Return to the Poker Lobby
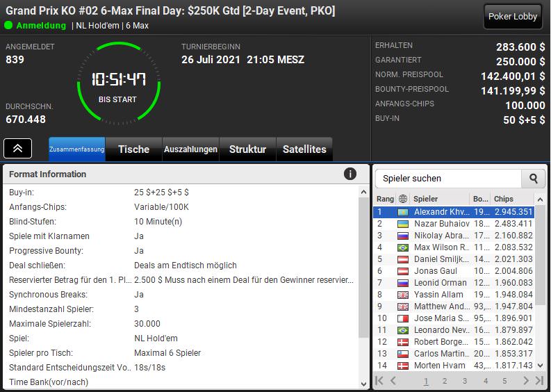Image resolution: width=551 pixels, height=392 pixels. 513,17
